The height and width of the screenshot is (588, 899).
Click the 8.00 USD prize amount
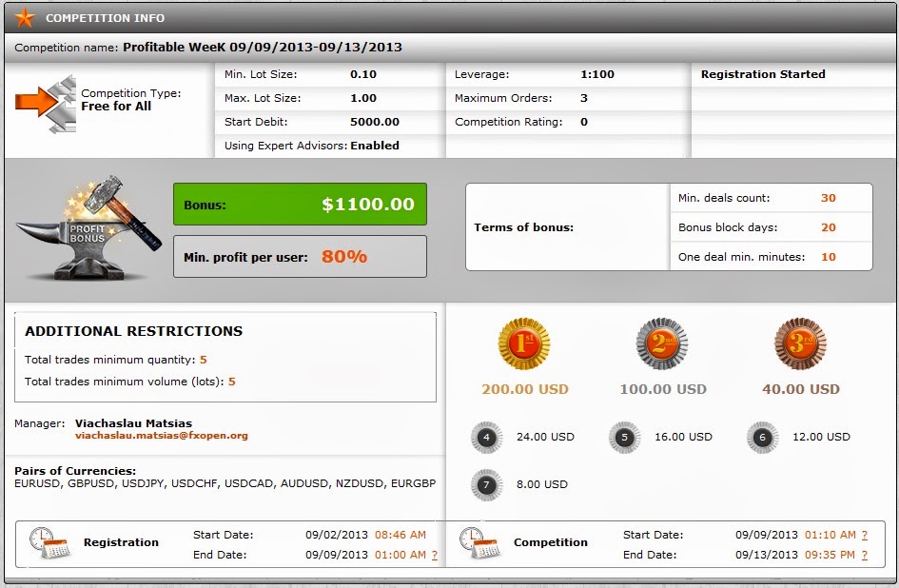tap(542, 484)
